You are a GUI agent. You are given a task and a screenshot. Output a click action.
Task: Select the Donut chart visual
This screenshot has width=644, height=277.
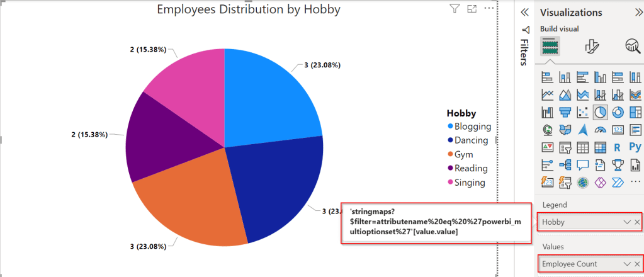[x=618, y=112]
